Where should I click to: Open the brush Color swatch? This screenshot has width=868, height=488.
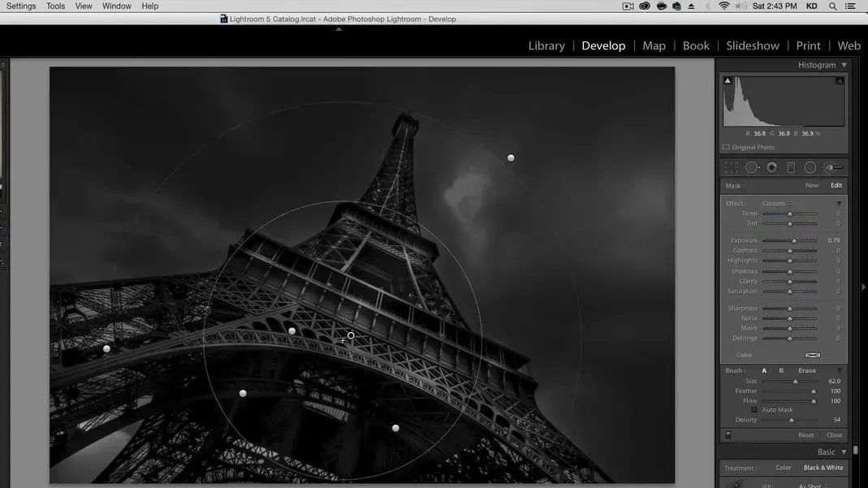coord(812,355)
